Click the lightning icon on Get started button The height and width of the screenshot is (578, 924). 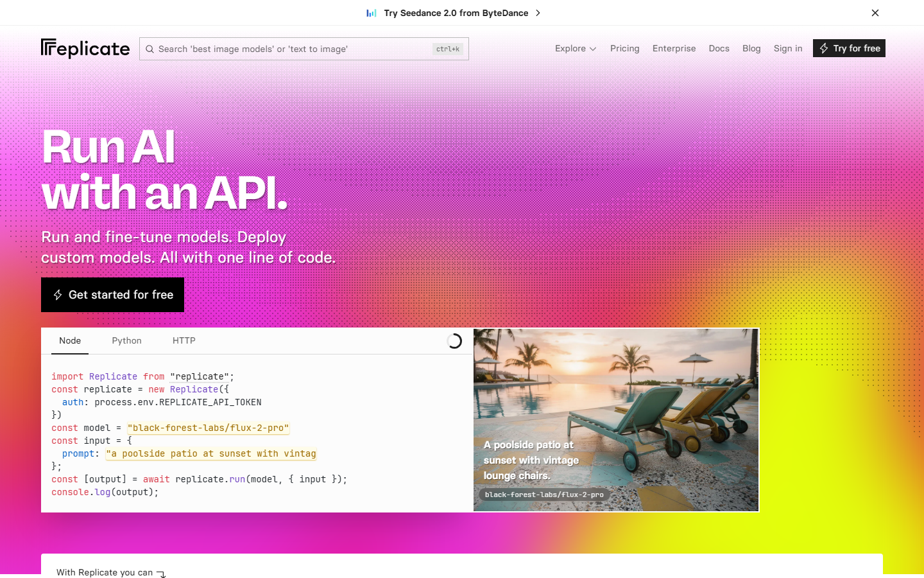pyautogui.click(x=58, y=295)
